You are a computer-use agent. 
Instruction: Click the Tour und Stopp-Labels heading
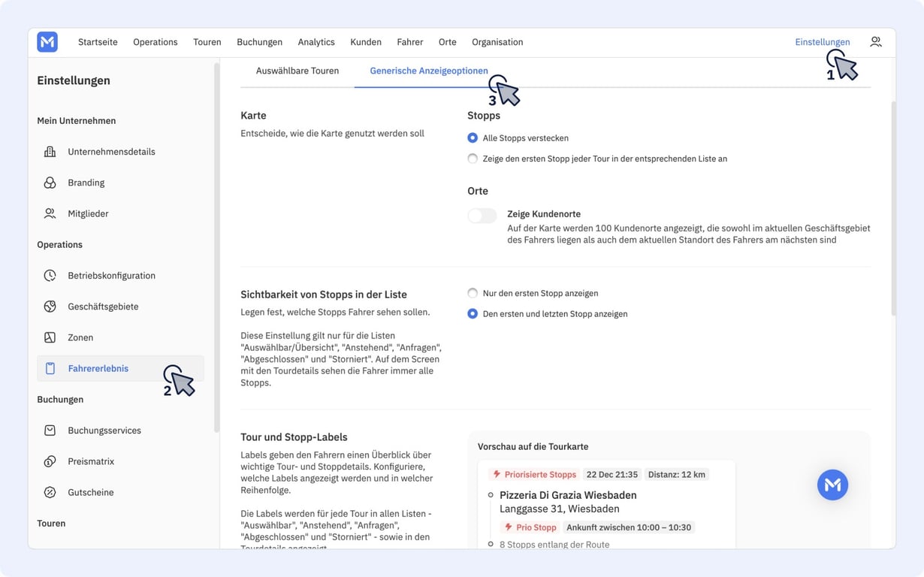click(294, 437)
